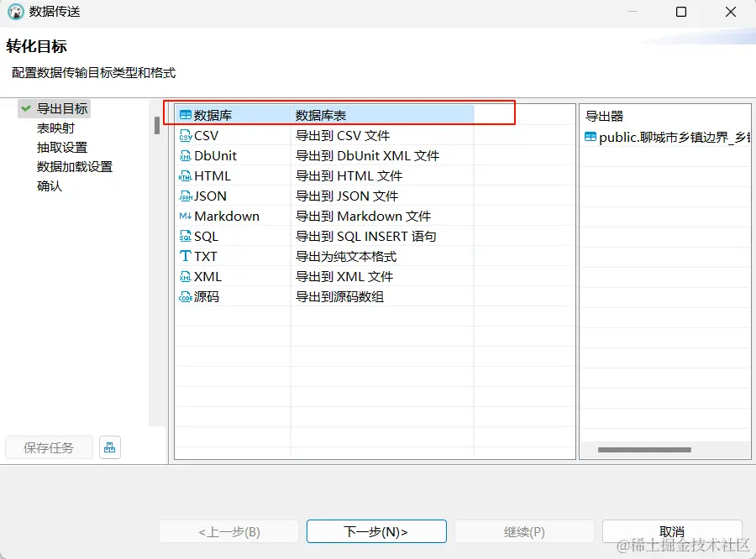Click 导出为纯文本格式 description
The height and width of the screenshot is (559, 756).
coord(346,257)
